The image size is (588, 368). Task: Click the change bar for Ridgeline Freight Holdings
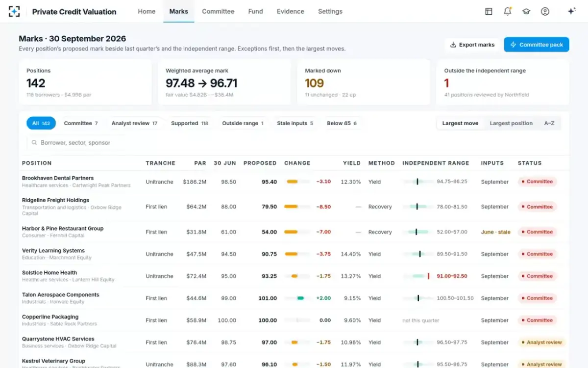coord(297,207)
